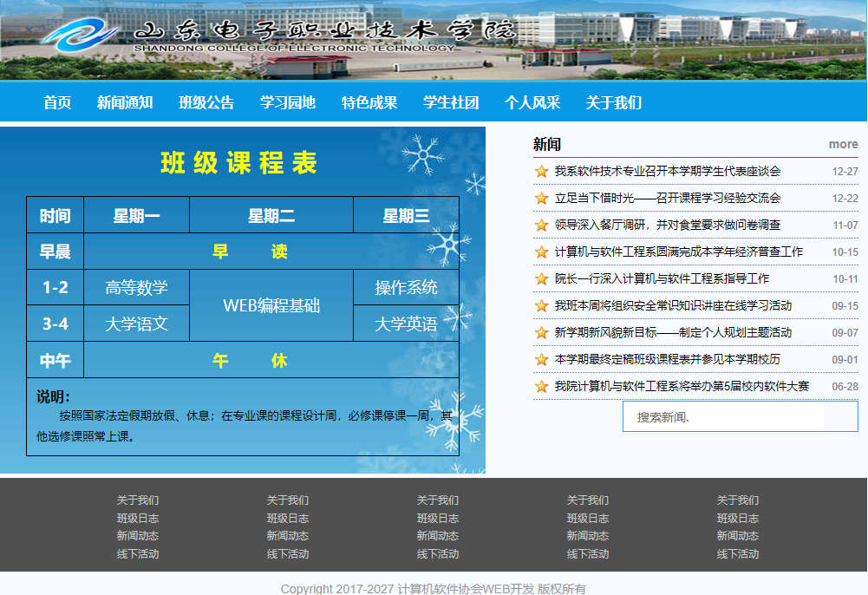Click the more link in news panel
Image resolution: width=868 pixels, height=595 pixels.
coord(843,144)
